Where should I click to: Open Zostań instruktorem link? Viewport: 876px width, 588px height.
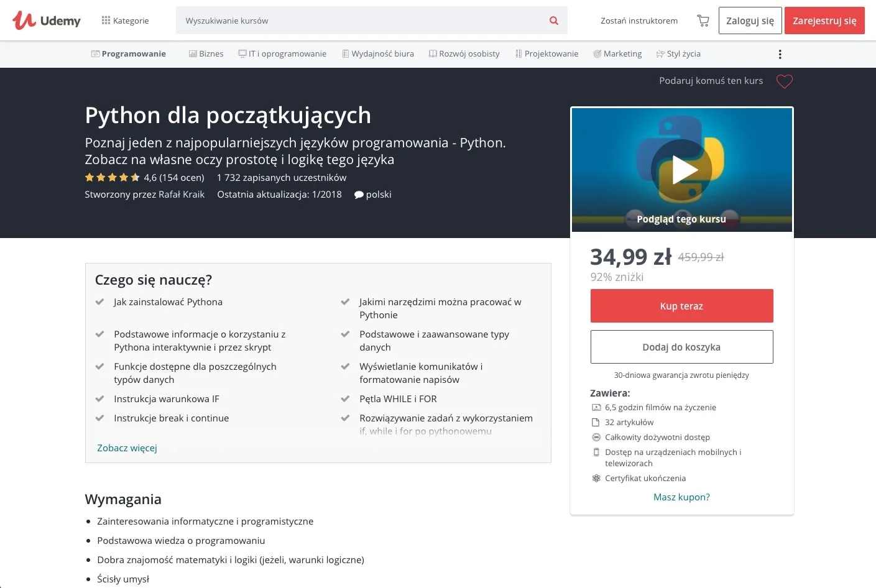(x=639, y=21)
